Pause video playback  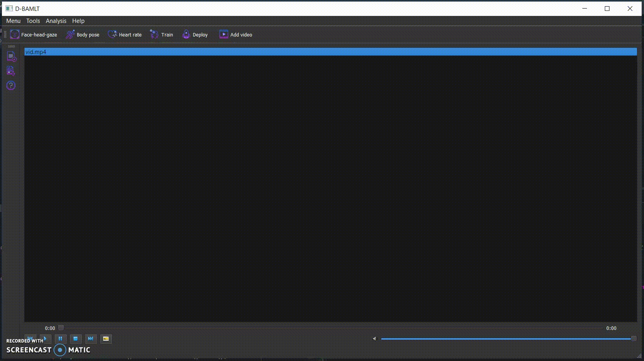(61, 339)
